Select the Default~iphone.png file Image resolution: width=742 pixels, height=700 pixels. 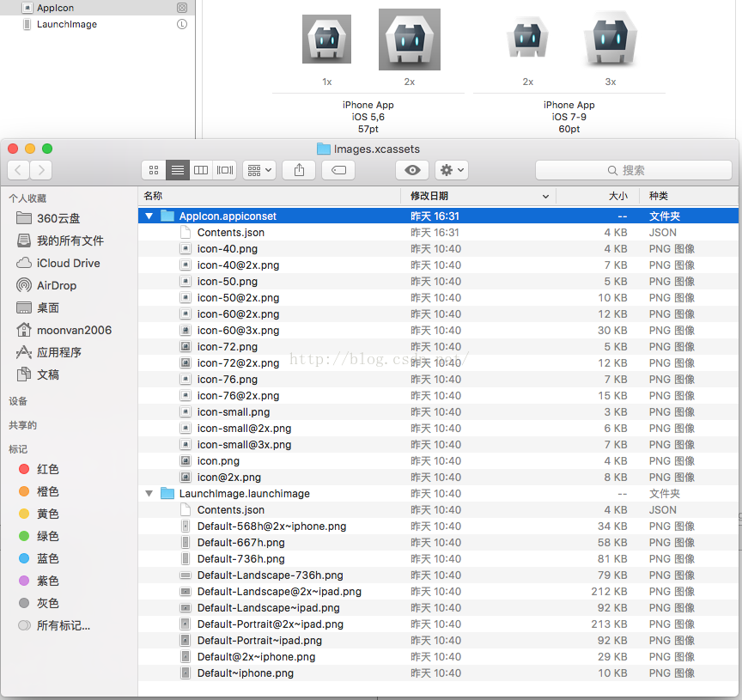438,673
